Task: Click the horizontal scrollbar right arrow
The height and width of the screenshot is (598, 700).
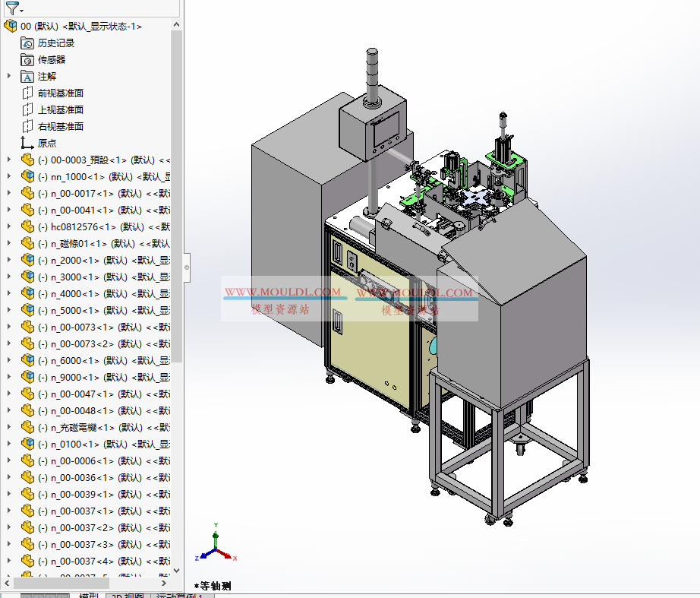Action: [x=163, y=583]
